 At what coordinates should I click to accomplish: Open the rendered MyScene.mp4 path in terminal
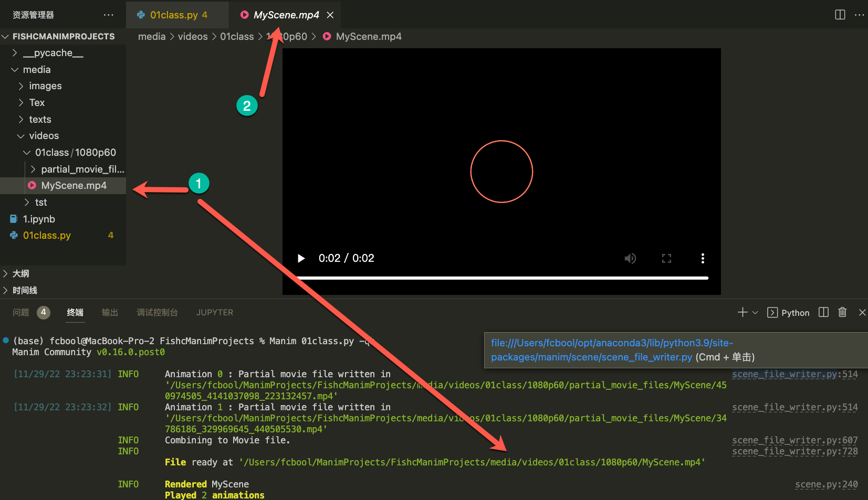472,463
